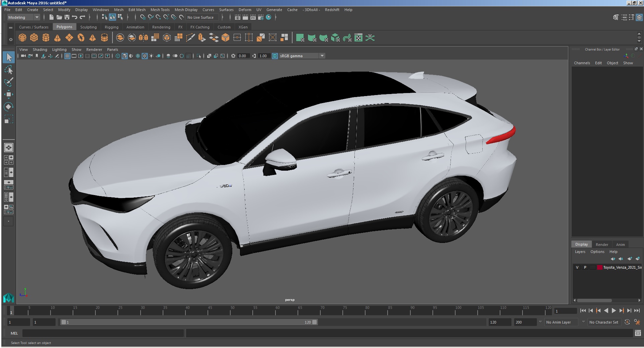Toggle wireframe shading in viewport
Screen dimensions: 644x348
[118, 56]
